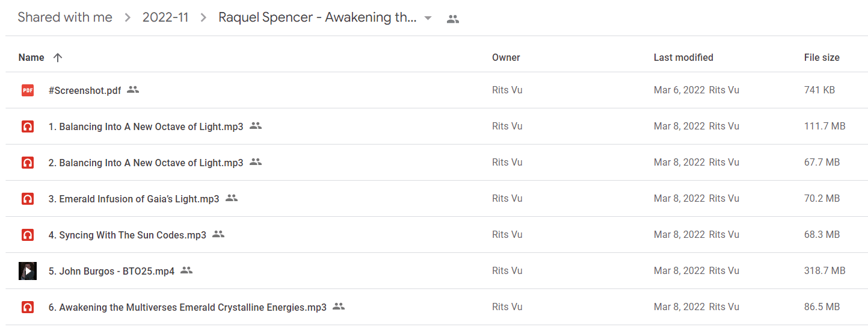The image size is (868, 327).
Task: Navigate to the 2022-11 folder breadcrumb
Action: pyautogui.click(x=165, y=17)
